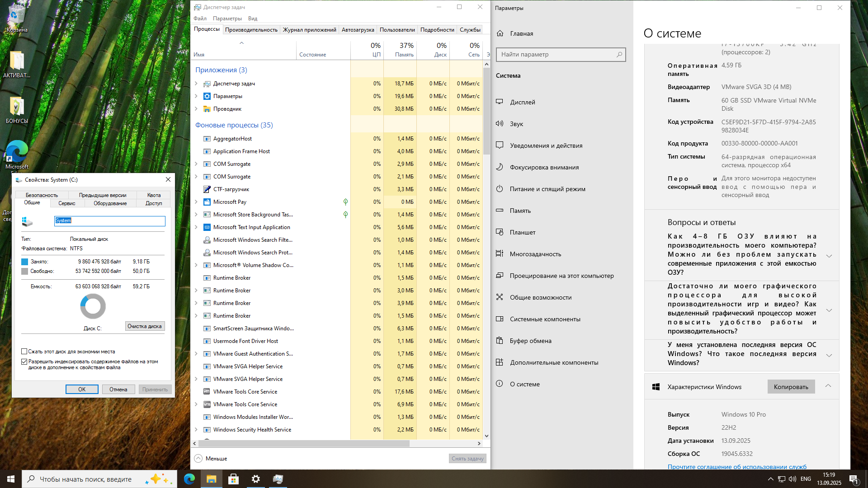Show hidden tray icons chevron
Screen dimensions: 868x488
pos(770,479)
